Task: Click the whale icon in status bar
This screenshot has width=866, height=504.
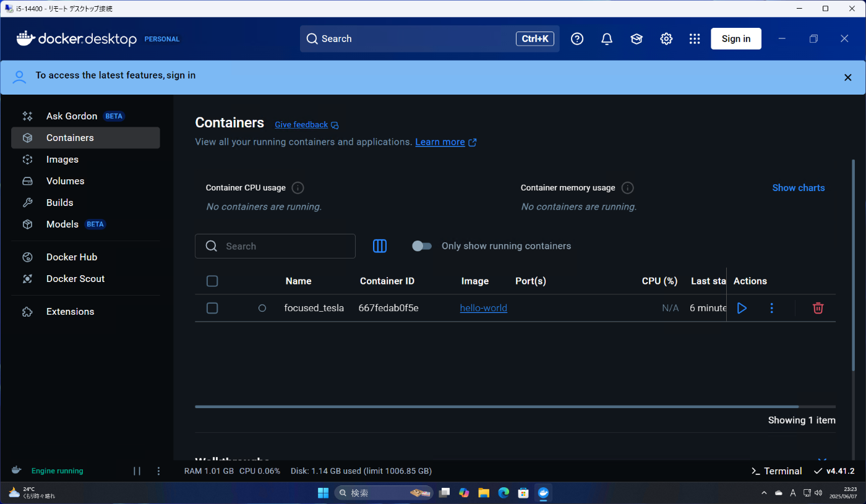Action: click(x=17, y=471)
